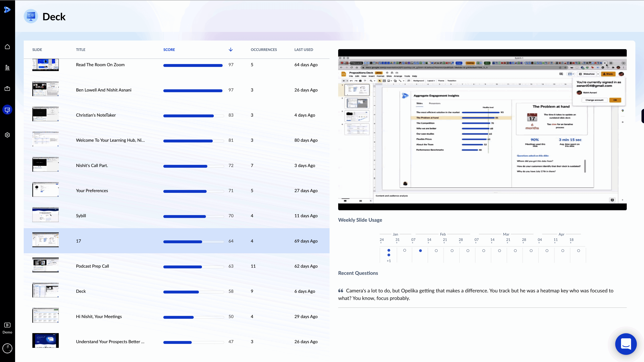Viewport: 644px width, 362px height.
Task: Click the home icon in sidebar
Action: pyautogui.click(x=7, y=47)
